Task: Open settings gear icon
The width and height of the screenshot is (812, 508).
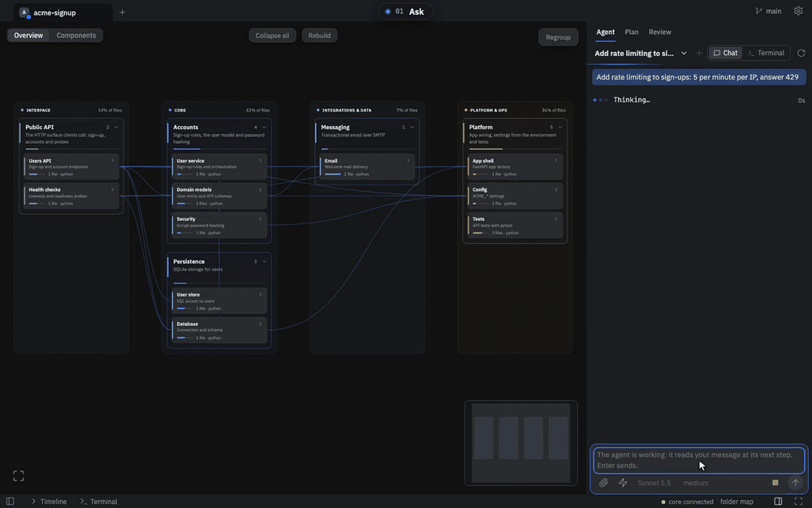Action: (x=798, y=11)
